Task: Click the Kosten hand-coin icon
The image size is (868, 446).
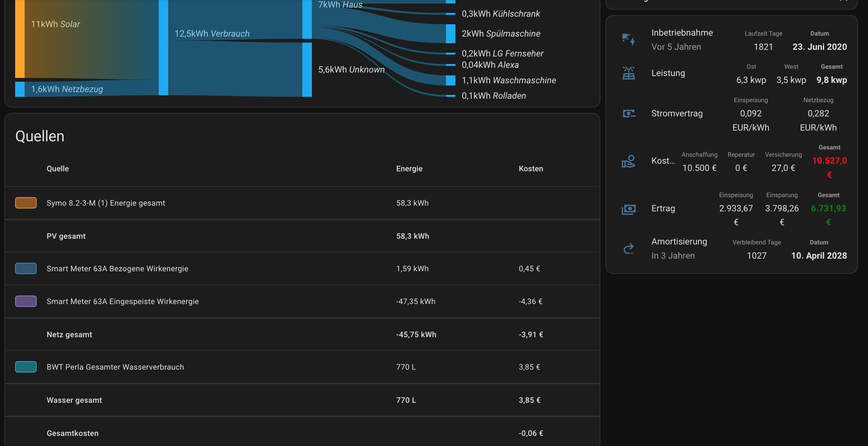Action: (x=628, y=161)
